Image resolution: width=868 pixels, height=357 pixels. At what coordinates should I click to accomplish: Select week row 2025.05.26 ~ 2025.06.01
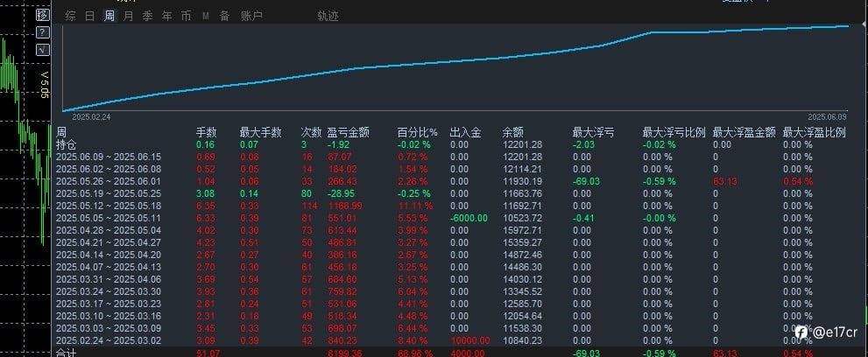coord(109,181)
